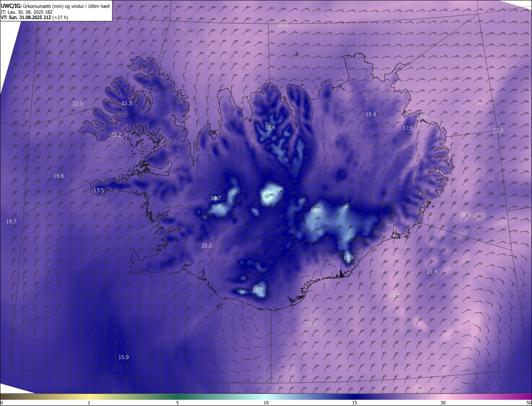This screenshot has height=406, width=532.
Task: Click the 10.9 value on the map
Action: coord(348,257)
